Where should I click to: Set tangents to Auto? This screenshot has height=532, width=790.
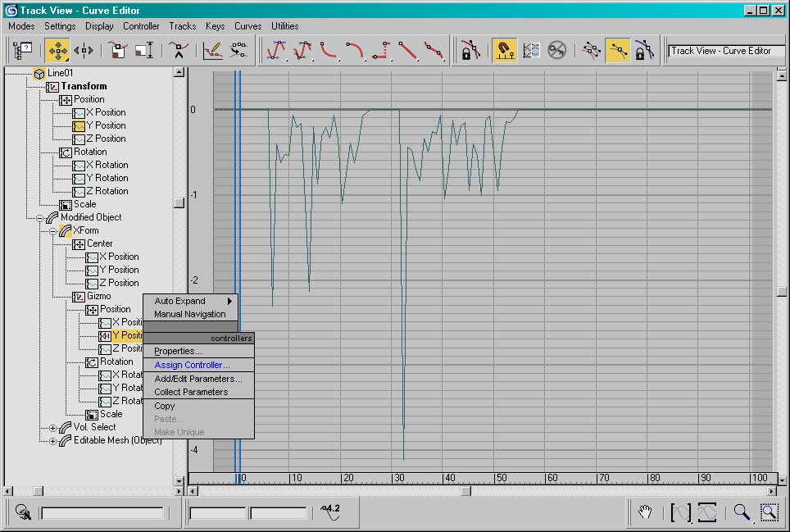pos(276,50)
